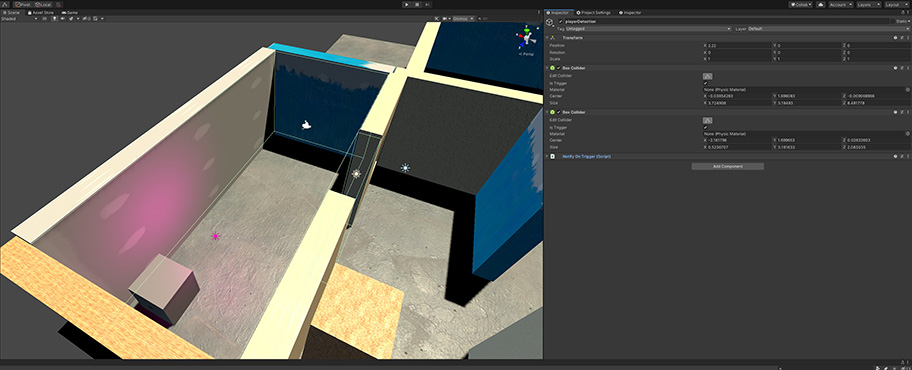The image size is (912, 370).
Task: Switch to the Game tab
Action: pos(70,12)
